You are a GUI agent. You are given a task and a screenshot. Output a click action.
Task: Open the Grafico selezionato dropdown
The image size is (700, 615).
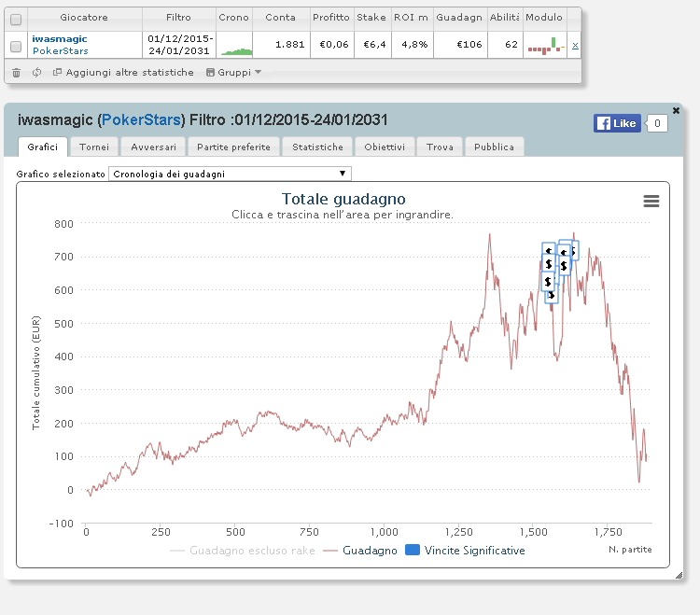[230, 174]
